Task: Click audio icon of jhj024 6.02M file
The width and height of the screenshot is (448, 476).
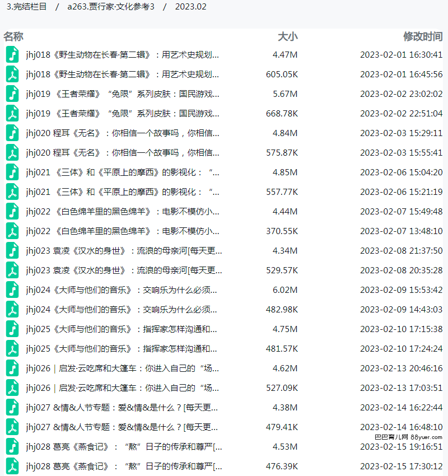Action: pos(12,290)
